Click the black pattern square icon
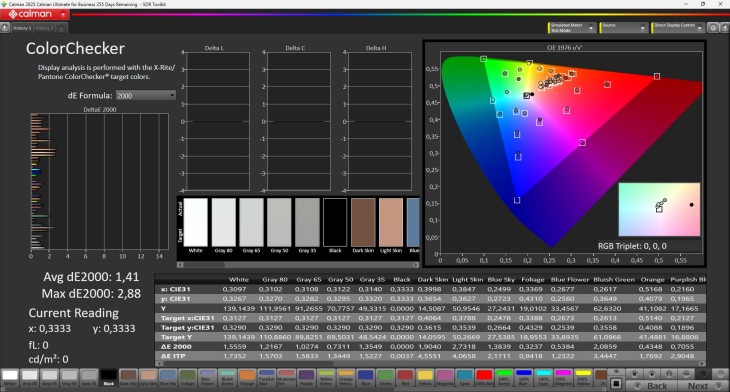730x392 pixels. point(616,384)
